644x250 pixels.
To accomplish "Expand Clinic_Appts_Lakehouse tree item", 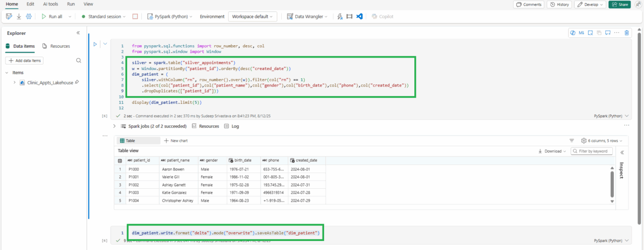I will (x=14, y=83).
